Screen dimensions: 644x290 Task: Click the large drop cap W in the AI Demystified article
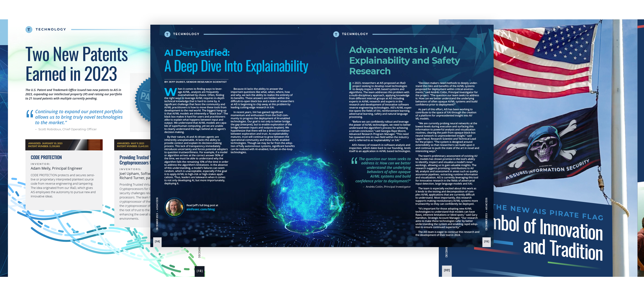coord(170,92)
